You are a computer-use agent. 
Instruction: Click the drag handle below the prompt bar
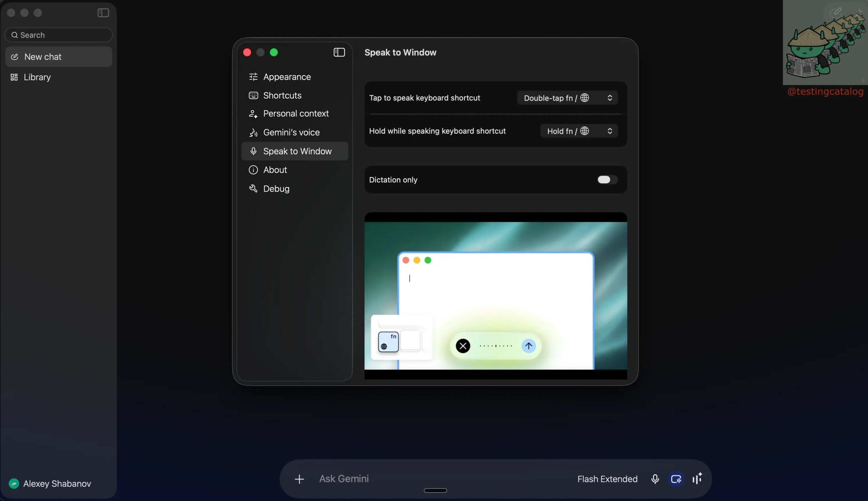435,491
